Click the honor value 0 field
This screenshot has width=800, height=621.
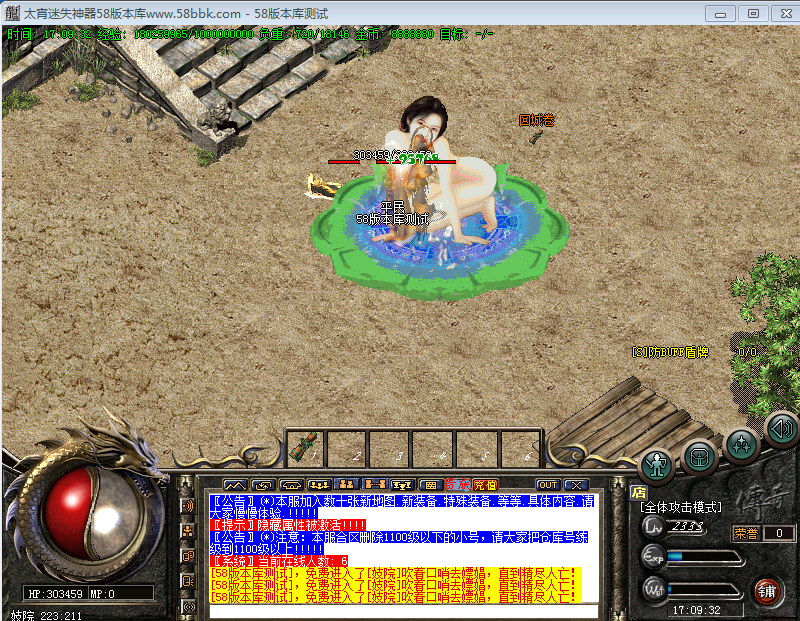tap(779, 533)
